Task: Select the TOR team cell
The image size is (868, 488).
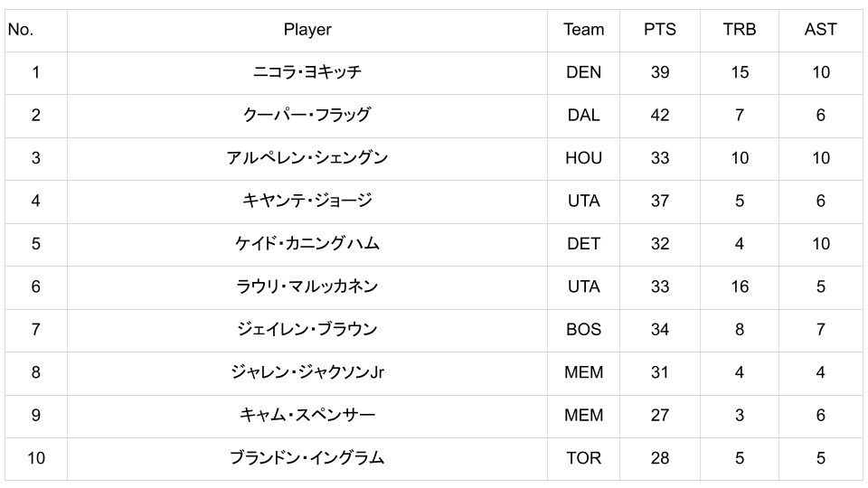Action: point(583,458)
